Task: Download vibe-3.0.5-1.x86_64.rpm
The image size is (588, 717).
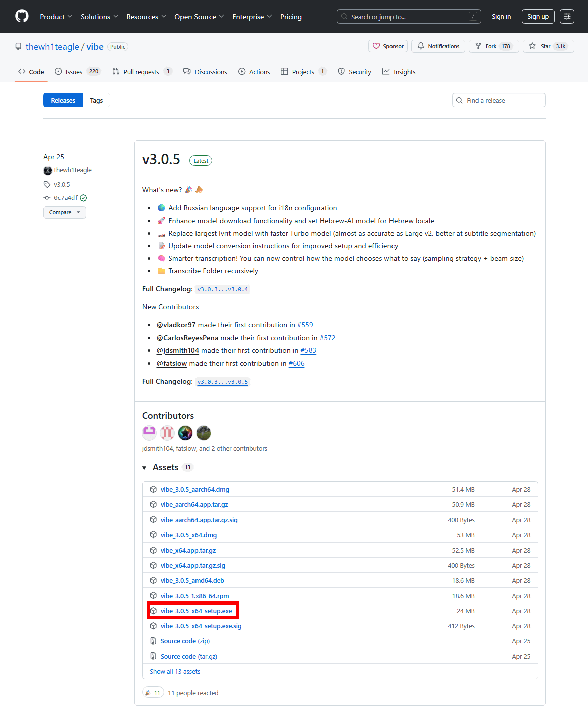Action: [195, 596]
